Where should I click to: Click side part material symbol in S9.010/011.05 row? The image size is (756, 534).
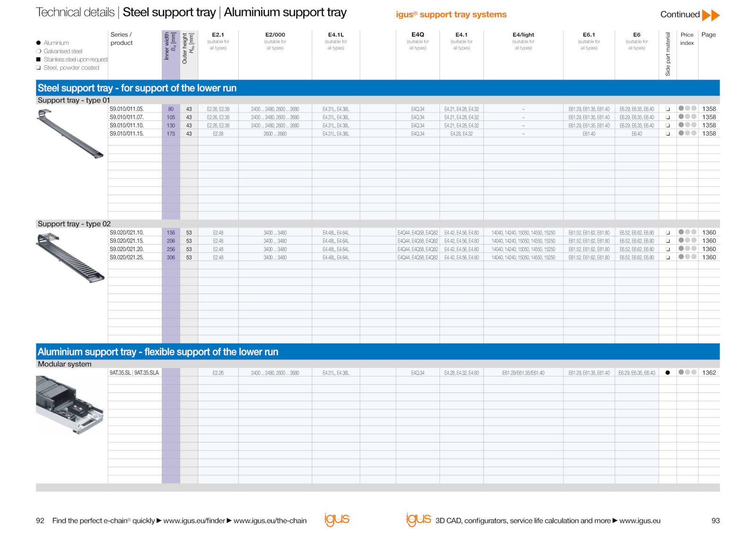(668, 109)
